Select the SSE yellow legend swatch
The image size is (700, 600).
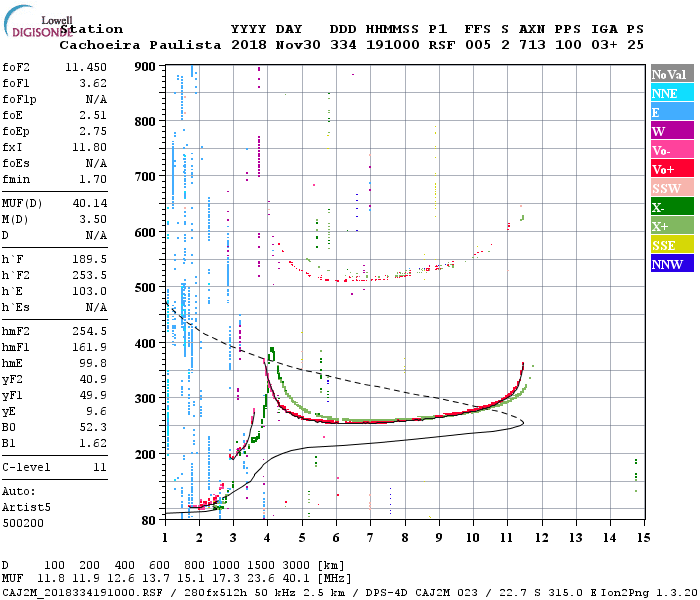click(x=672, y=245)
